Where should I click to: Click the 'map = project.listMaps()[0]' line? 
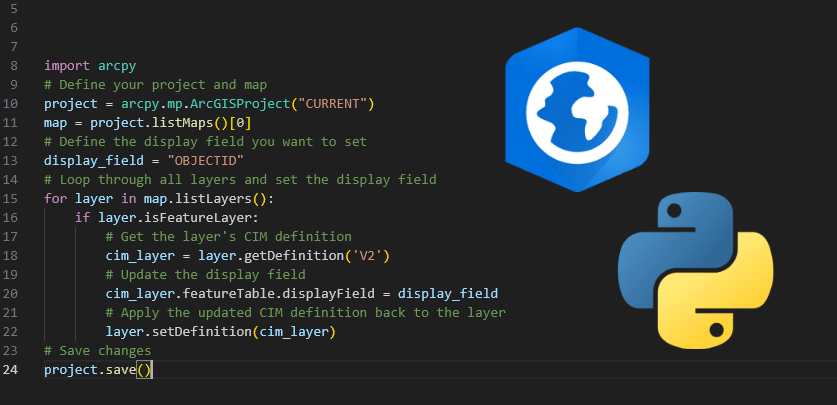point(148,123)
